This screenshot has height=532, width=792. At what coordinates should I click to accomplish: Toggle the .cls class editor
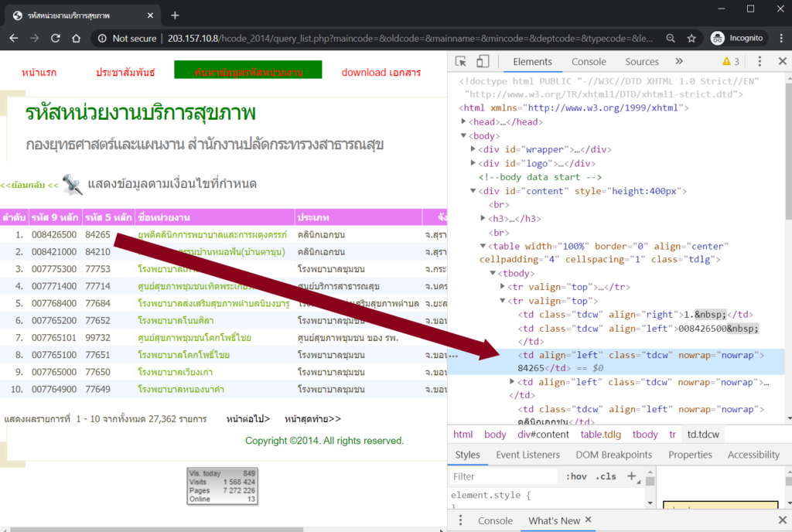tap(607, 476)
